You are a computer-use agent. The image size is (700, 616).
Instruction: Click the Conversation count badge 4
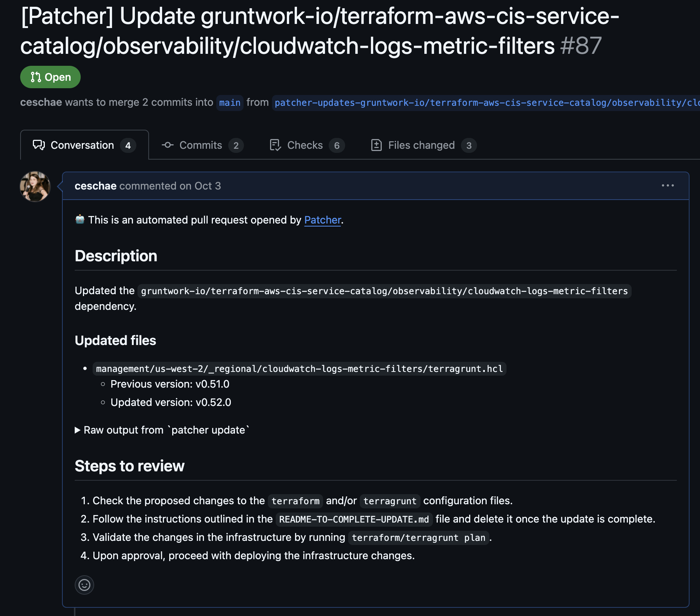point(128,145)
